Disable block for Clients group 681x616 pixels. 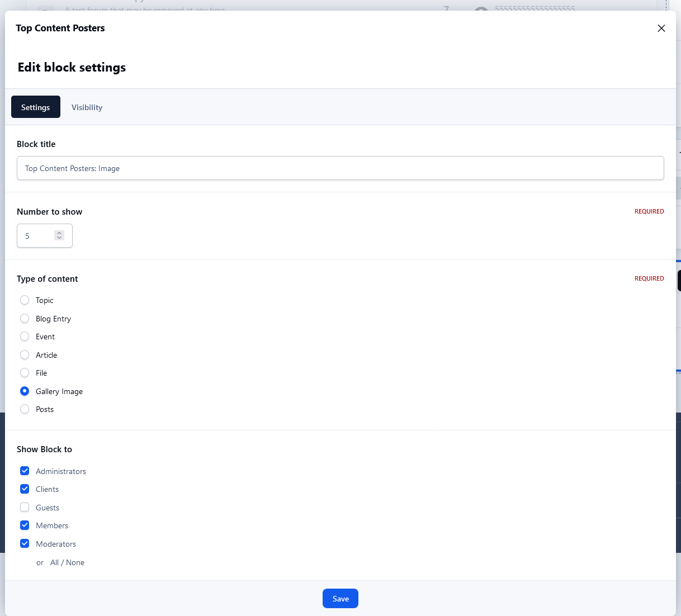25,489
